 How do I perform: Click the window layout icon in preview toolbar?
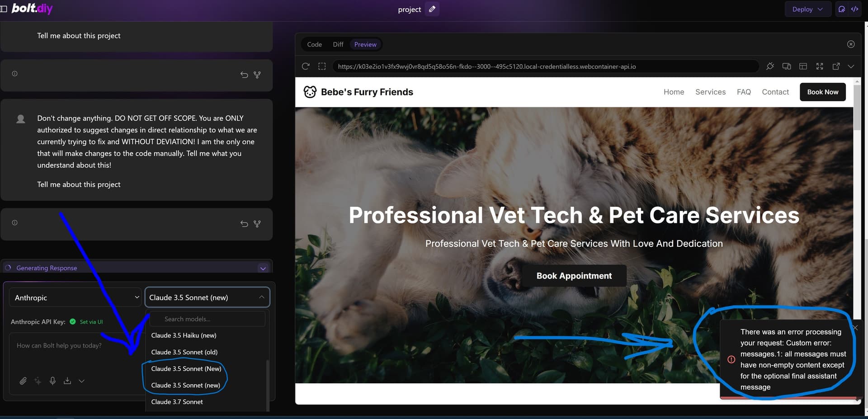[803, 66]
